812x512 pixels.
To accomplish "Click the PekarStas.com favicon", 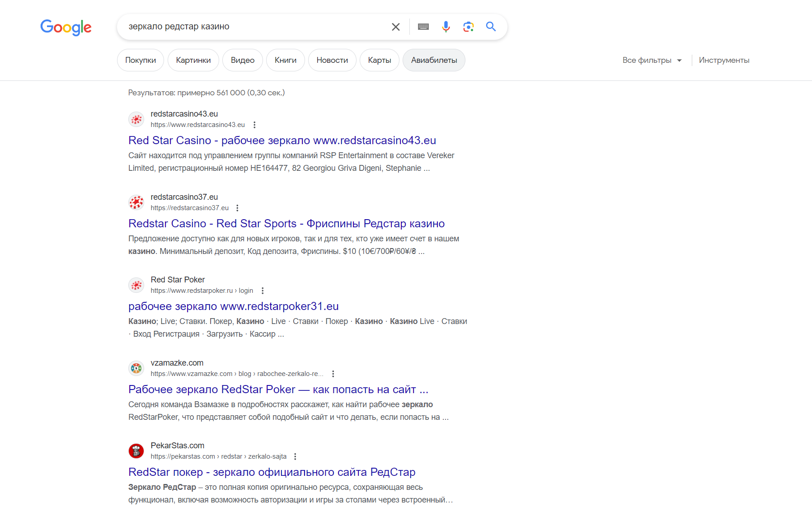I will tap(136, 451).
